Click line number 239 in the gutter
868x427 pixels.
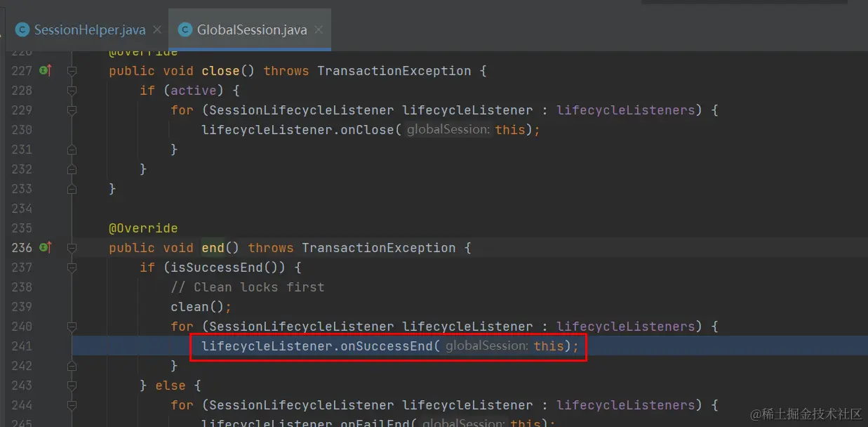[22, 307]
